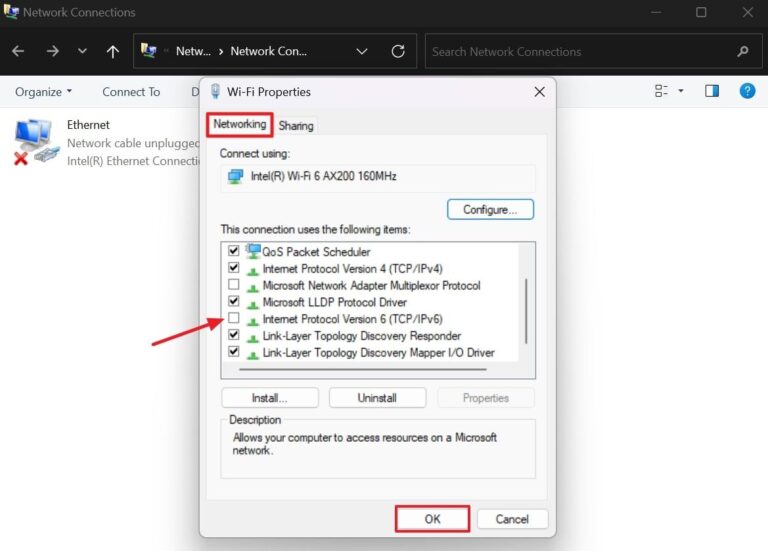The image size is (768, 551).
Task: Expand the recent locations chevron
Action: 82,51
